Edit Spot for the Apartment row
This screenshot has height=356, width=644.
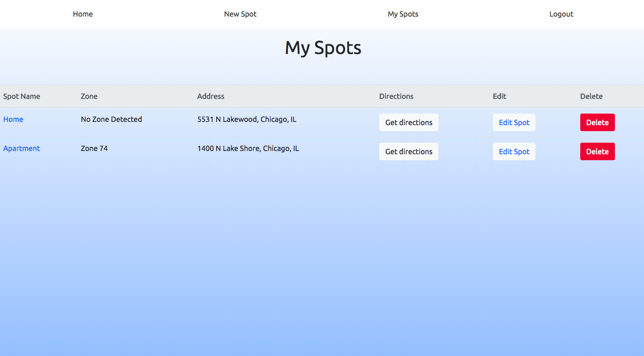pos(514,151)
